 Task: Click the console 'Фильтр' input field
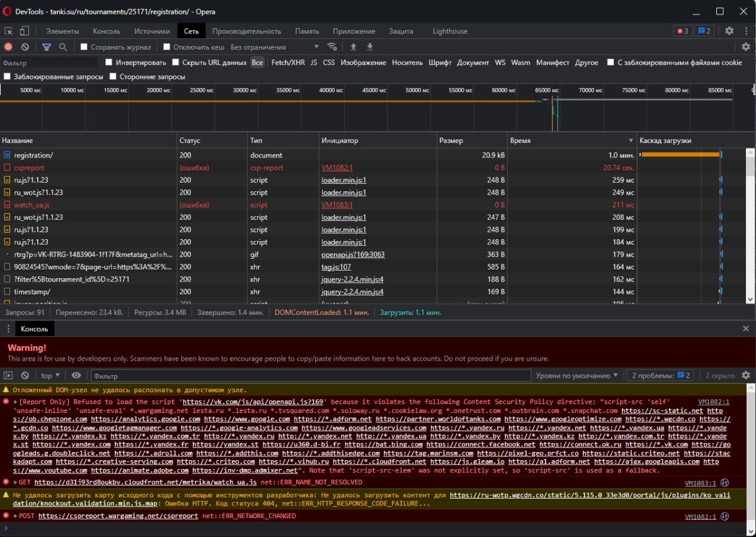309,376
